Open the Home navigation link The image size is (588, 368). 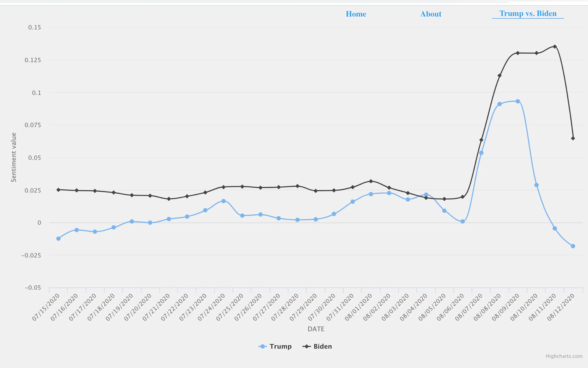pyautogui.click(x=356, y=14)
